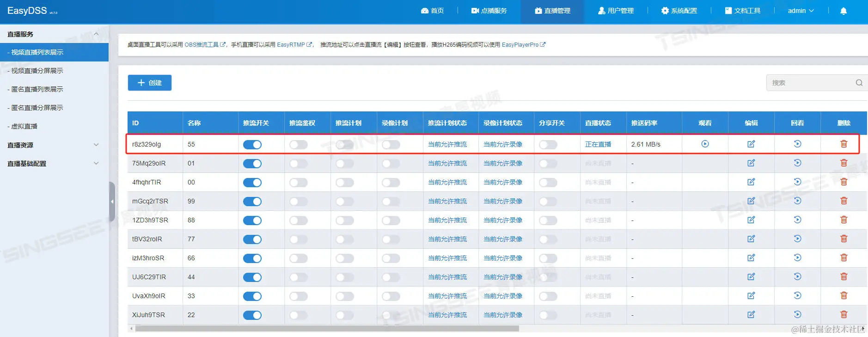Turn off push switch for 1ZD3h9TSR
Viewport: 868px width, 337px height.
(252, 221)
